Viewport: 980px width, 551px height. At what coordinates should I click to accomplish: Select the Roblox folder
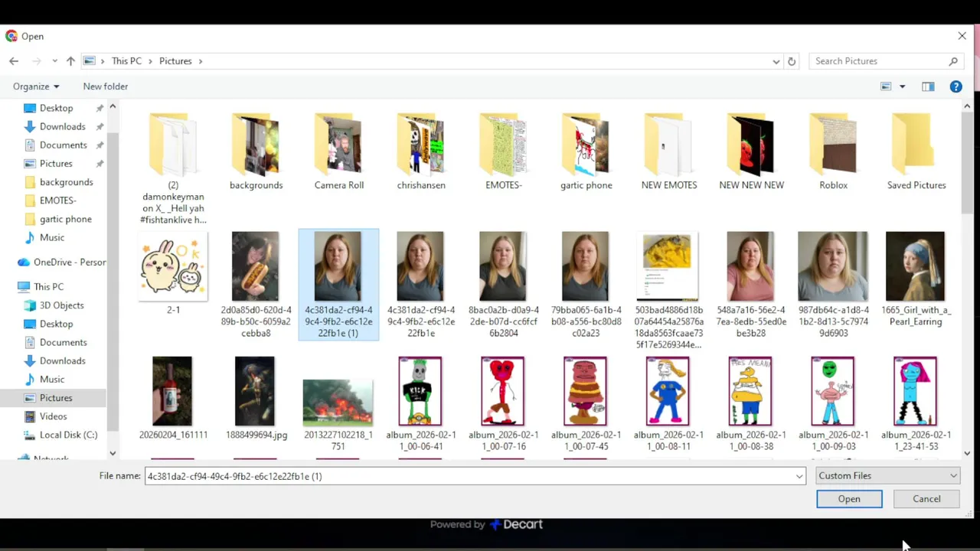[x=833, y=152]
